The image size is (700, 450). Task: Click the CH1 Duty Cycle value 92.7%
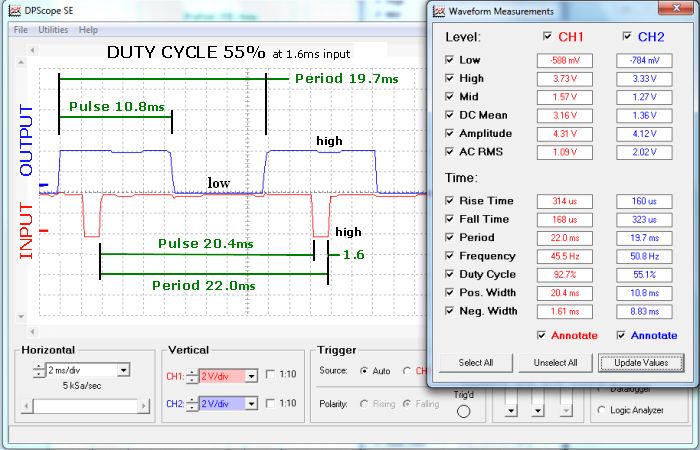click(565, 275)
